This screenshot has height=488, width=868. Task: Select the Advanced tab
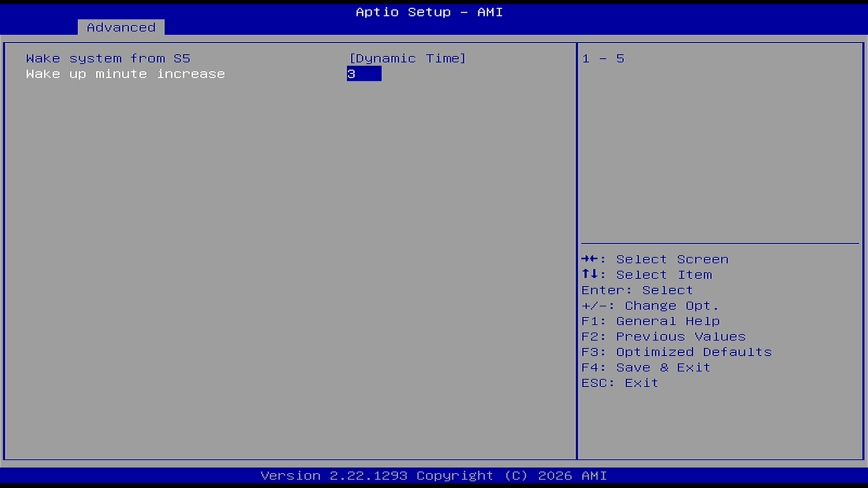click(121, 27)
